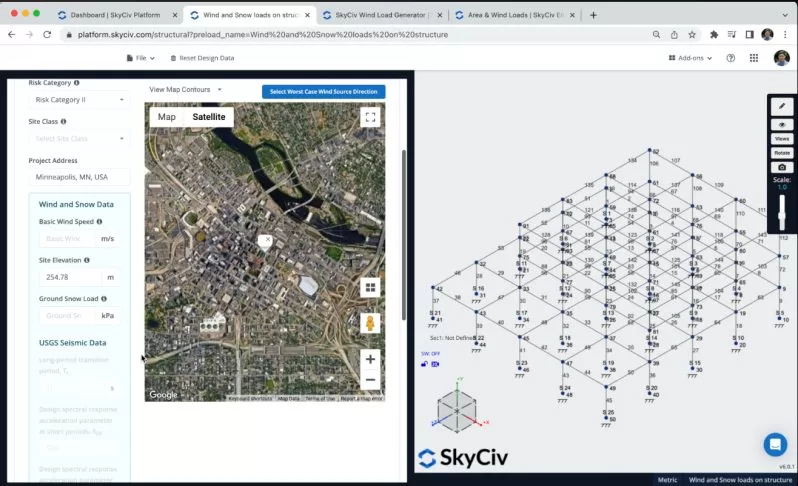Open the map tilt grid control
Viewport: 798px width, 486px height.
point(370,288)
